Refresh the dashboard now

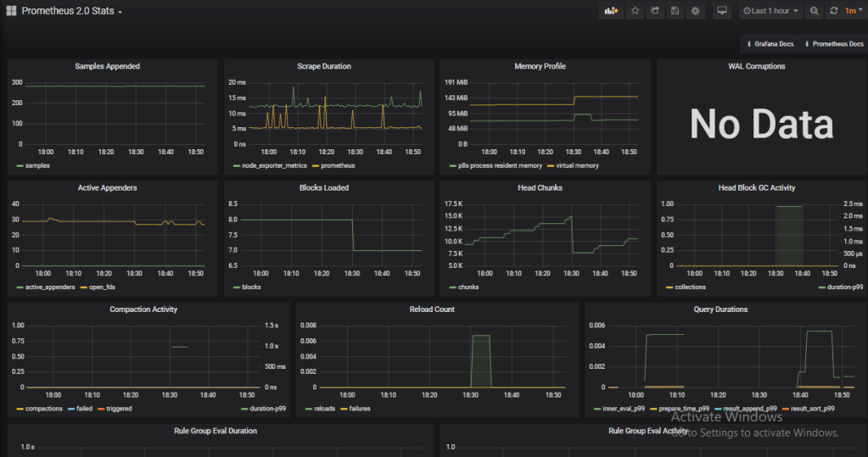pos(833,11)
